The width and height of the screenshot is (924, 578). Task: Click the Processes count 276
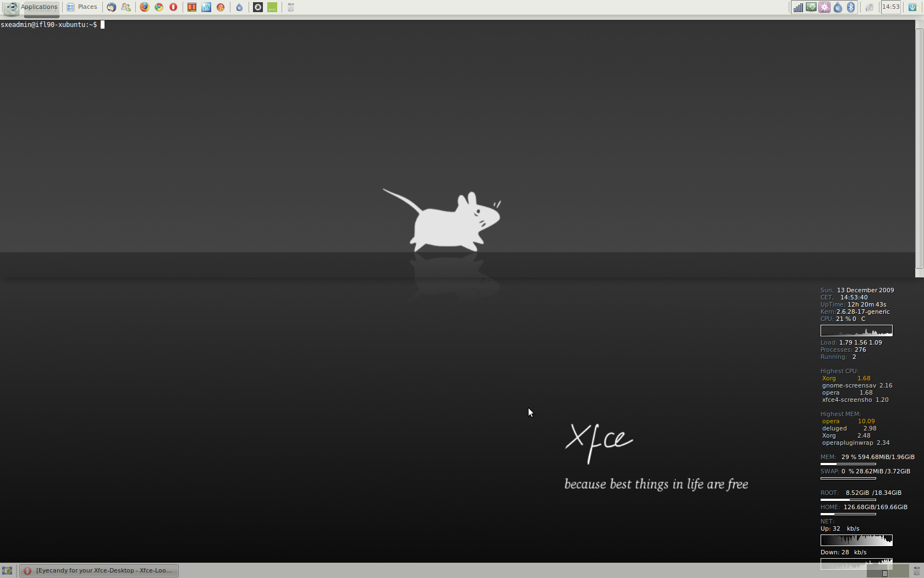pyautogui.click(x=860, y=350)
